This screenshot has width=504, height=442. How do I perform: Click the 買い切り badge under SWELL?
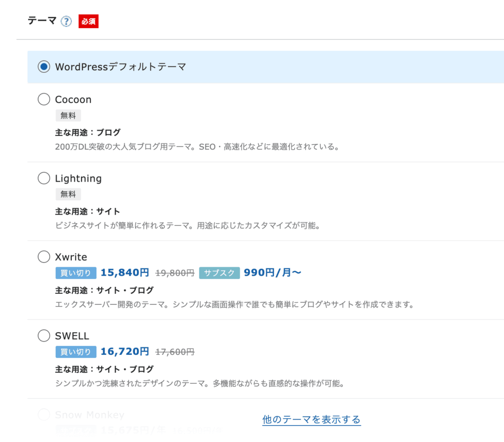[x=76, y=351]
